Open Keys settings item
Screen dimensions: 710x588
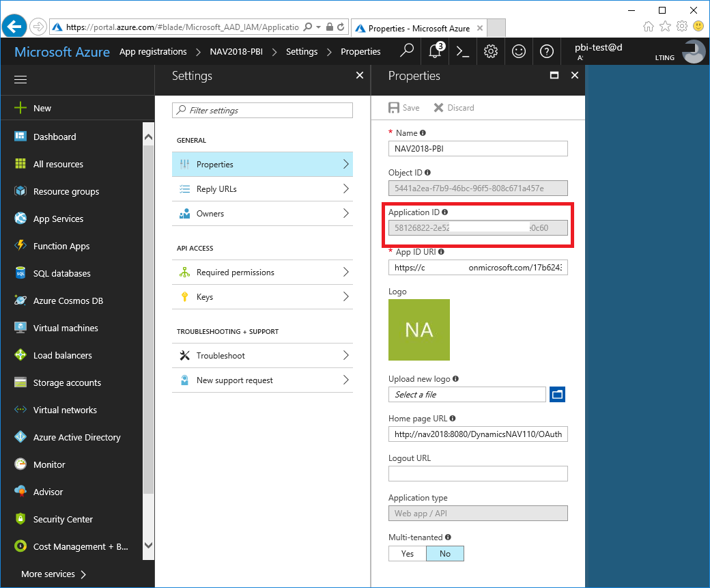click(x=262, y=296)
